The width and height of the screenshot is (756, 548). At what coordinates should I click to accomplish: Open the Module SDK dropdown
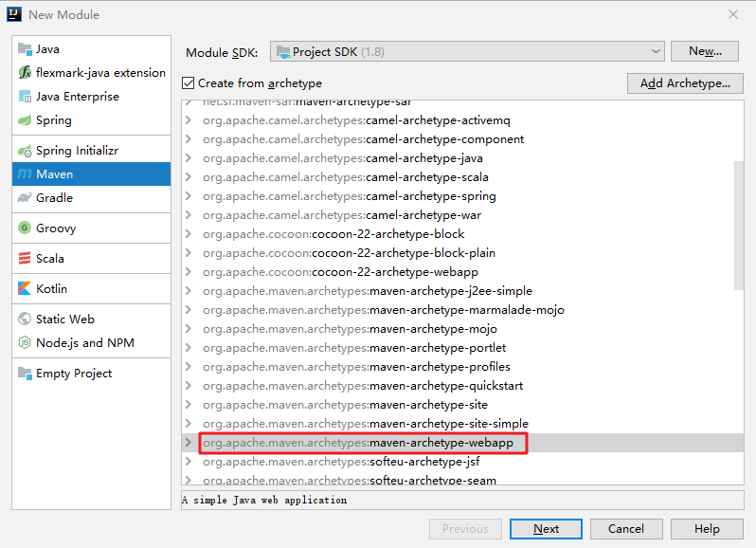(x=467, y=51)
